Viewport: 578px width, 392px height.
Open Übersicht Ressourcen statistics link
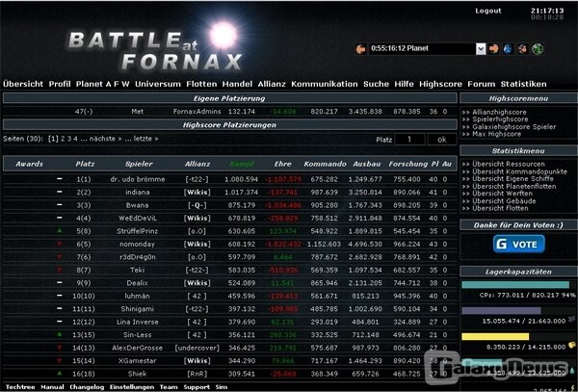click(509, 164)
